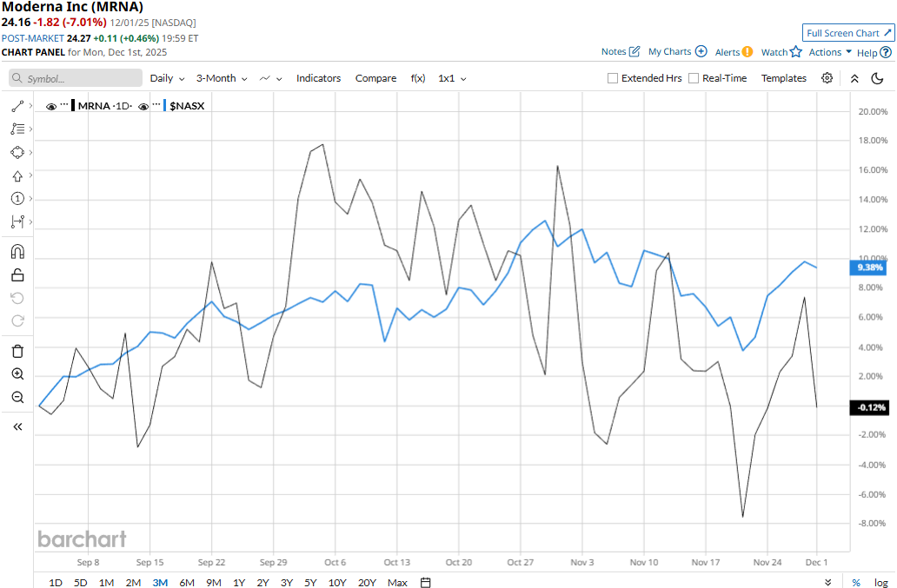The image size is (897, 588).
Task: Open the Indicators menu
Action: (318, 78)
